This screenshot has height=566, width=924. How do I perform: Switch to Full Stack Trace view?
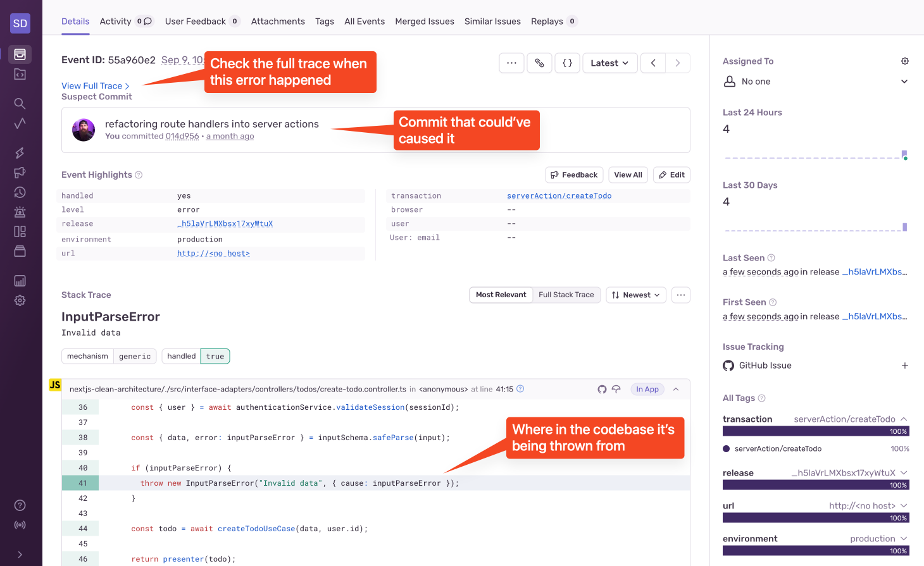coord(566,295)
